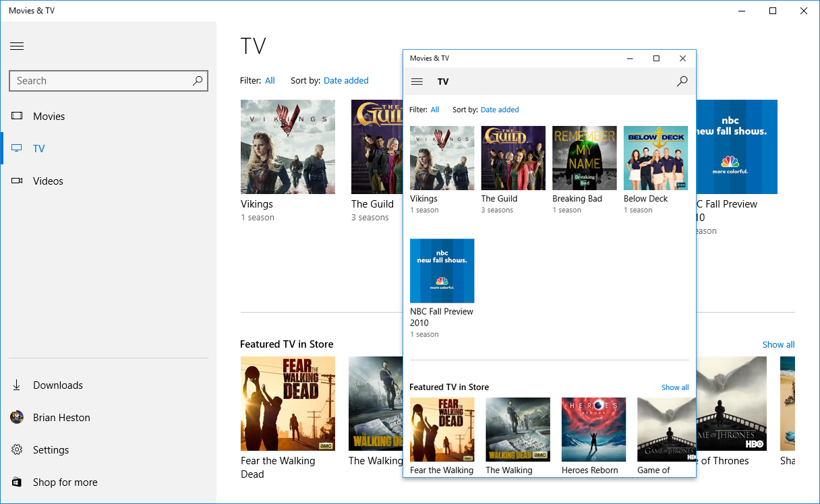
Task: Click Breaking Bad title in front window
Action: pos(577,199)
